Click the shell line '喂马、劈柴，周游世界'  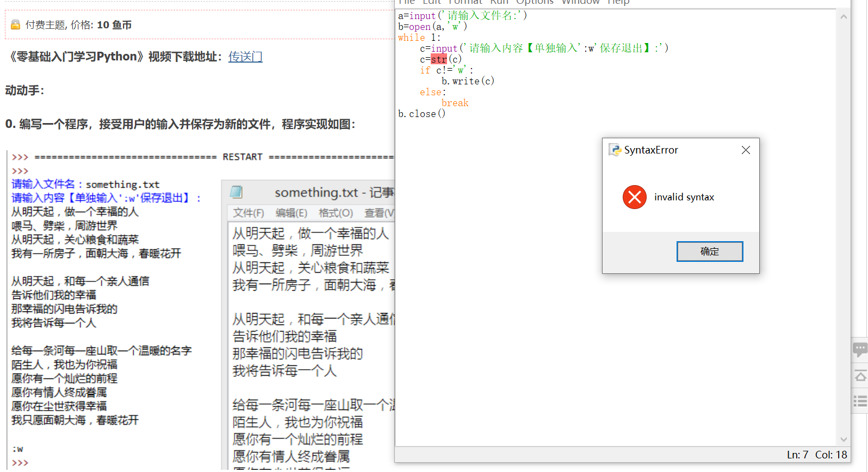(x=64, y=225)
